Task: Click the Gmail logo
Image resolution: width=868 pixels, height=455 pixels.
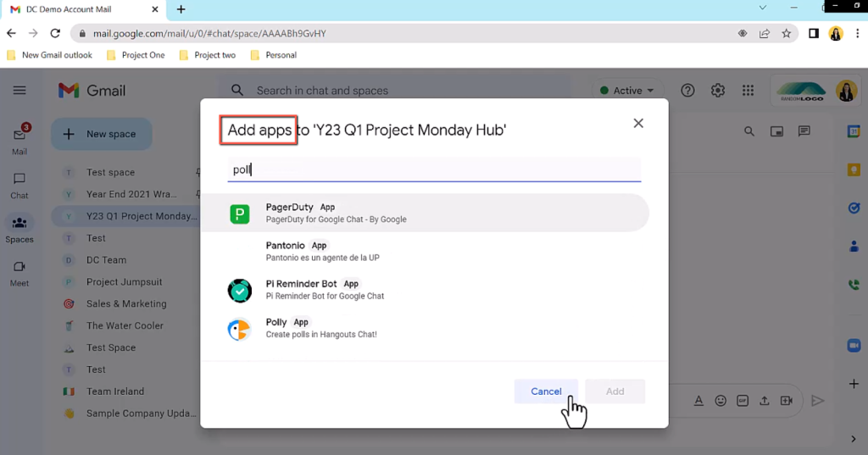Action: [x=92, y=90]
